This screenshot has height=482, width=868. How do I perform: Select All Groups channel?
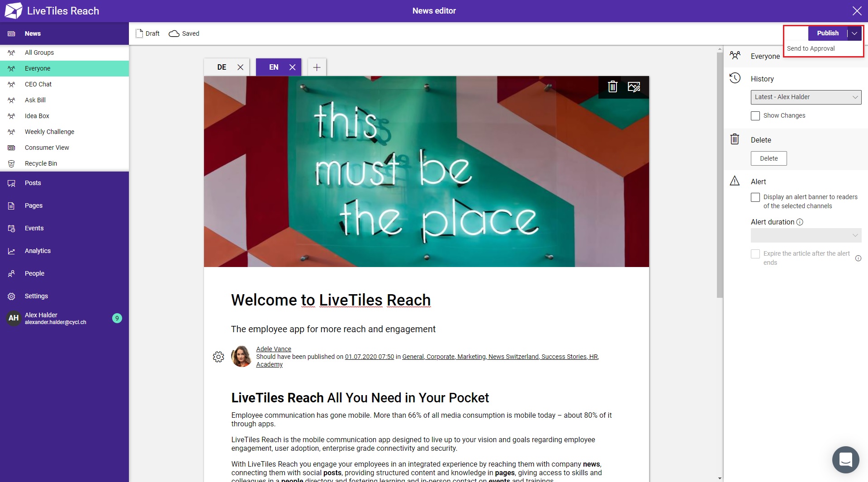click(x=64, y=52)
